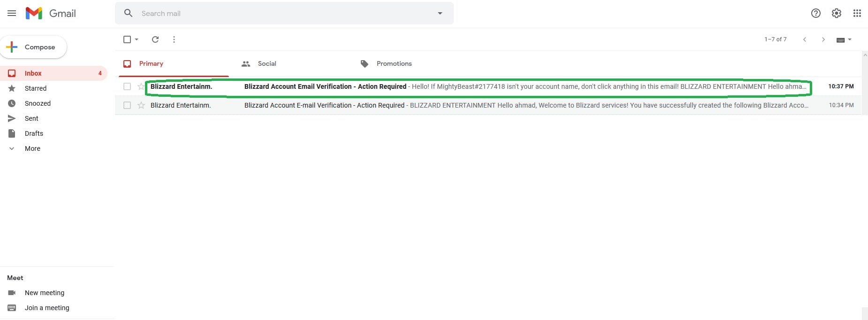Start a New meeting

(x=44, y=293)
